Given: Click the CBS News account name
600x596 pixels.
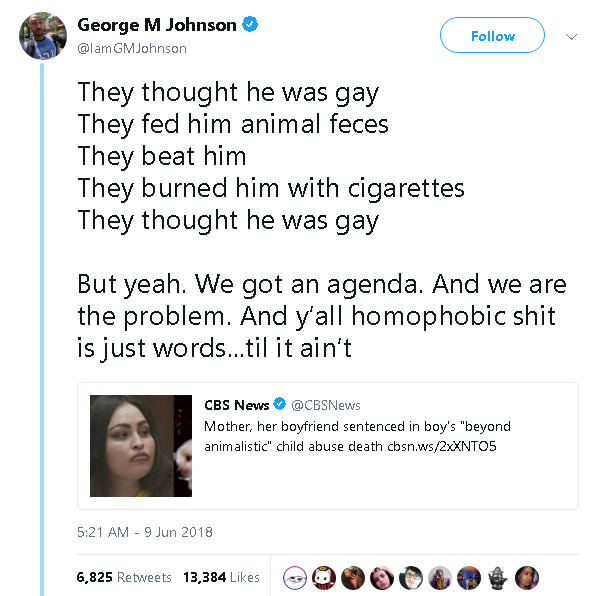Looking at the screenshot, I should click(237, 405).
